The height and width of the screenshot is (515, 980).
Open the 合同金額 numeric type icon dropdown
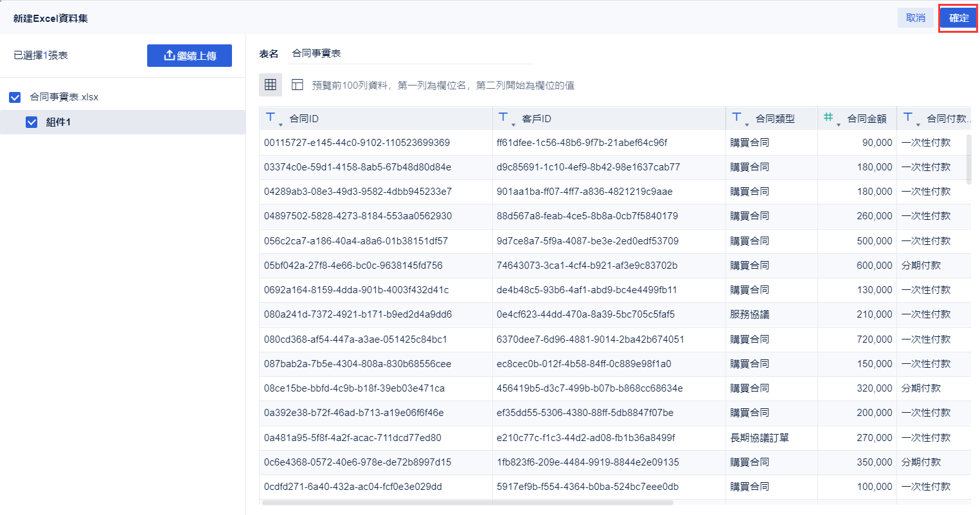(831, 118)
